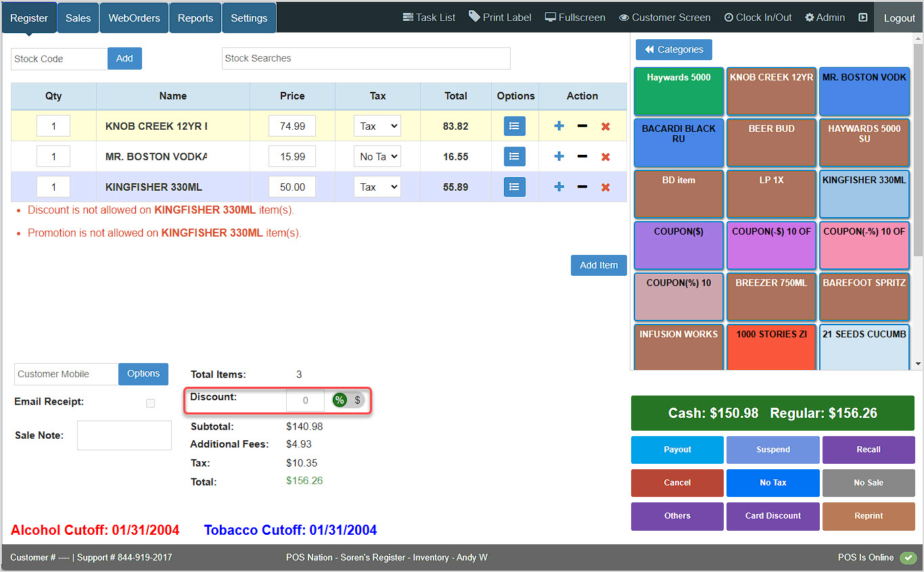This screenshot has height=572, width=924.
Task: Click the Add Item button
Action: [x=598, y=266]
